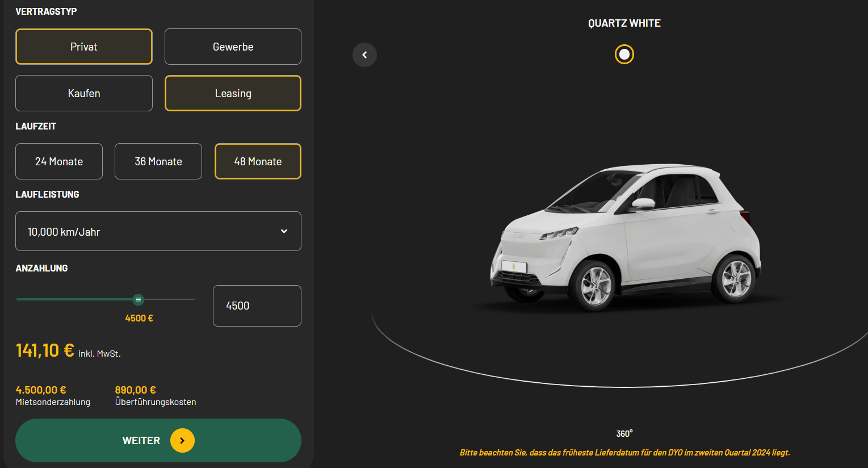The width and height of the screenshot is (868, 468).
Task: Click the white car preview image
Action: (x=624, y=237)
